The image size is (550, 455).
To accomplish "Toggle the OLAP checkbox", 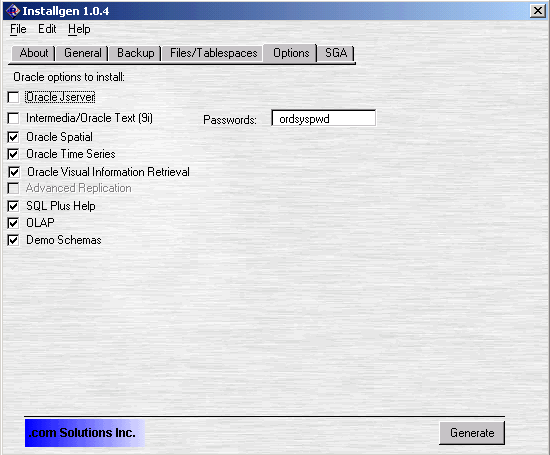I will [13, 223].
